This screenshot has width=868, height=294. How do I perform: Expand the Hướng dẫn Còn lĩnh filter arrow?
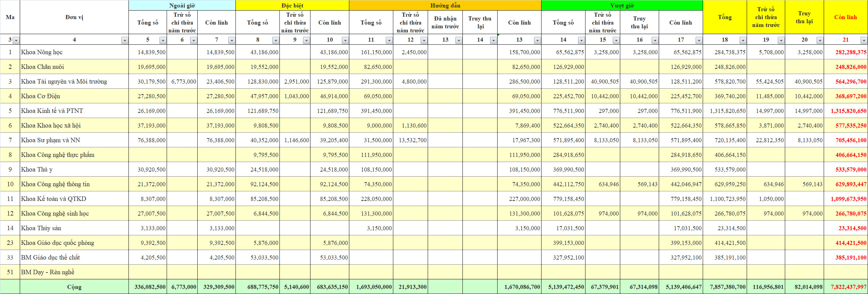tap(537, 40)
